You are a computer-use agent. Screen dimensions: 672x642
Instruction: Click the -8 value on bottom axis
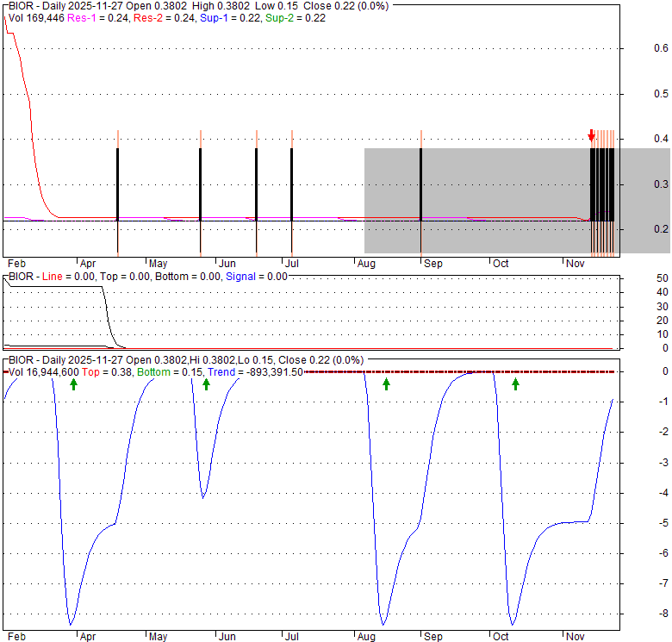click(659, 614)
